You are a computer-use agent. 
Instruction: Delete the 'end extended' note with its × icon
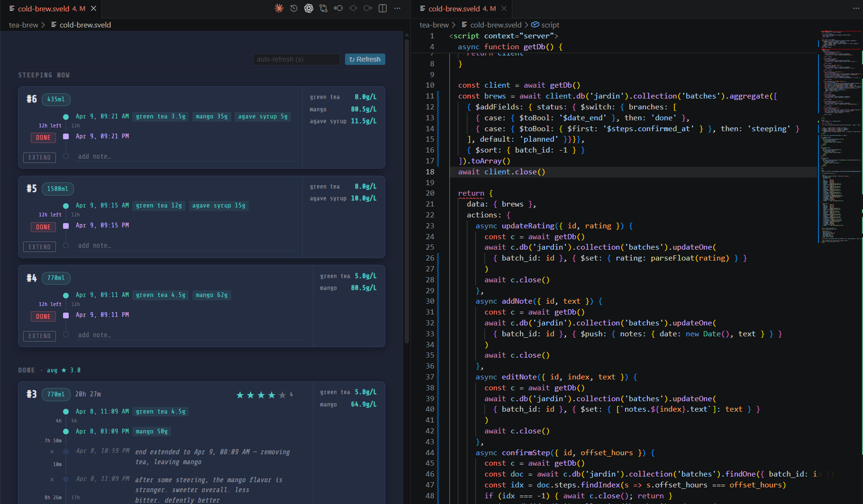tap(52, 451)
